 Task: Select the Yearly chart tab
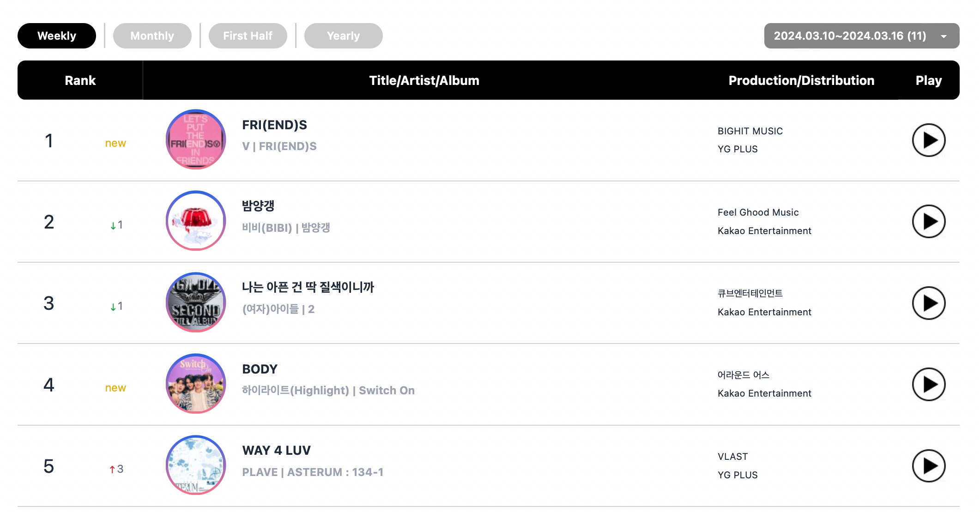pos(343,36)
